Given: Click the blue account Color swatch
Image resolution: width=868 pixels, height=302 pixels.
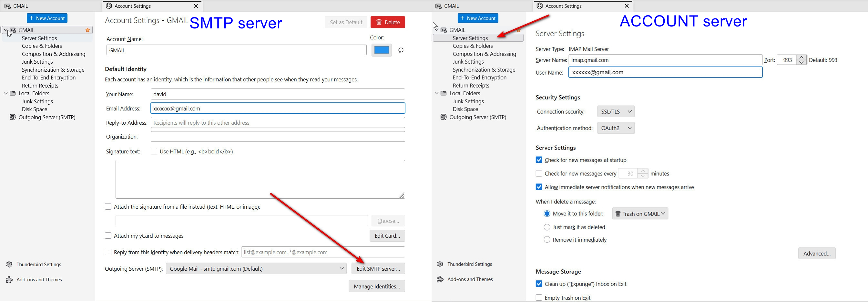Looking at the screenshot, I should click(x=382, y=50).
